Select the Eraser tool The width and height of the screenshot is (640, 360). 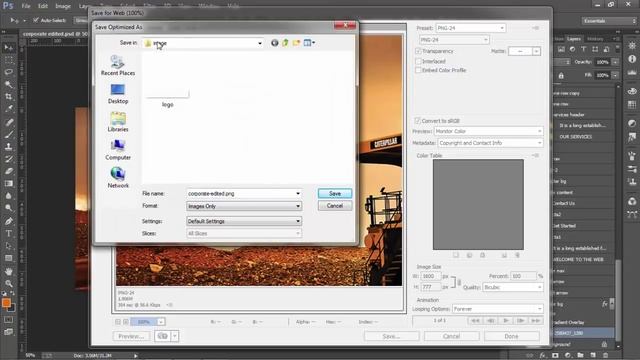coord(9,171)
